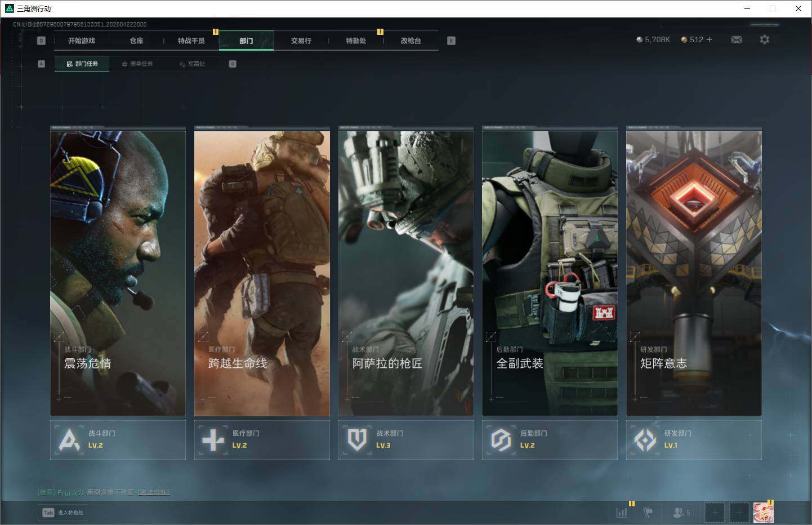Open the mail envelope icon

point(736,39)
